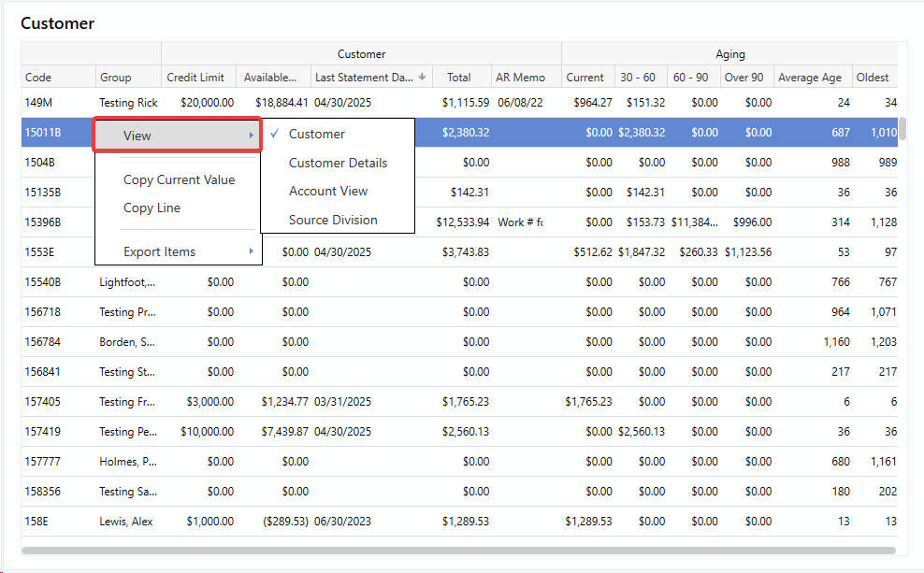
Task: Click the Credit Limit column header
Action: tap(195, 78)
